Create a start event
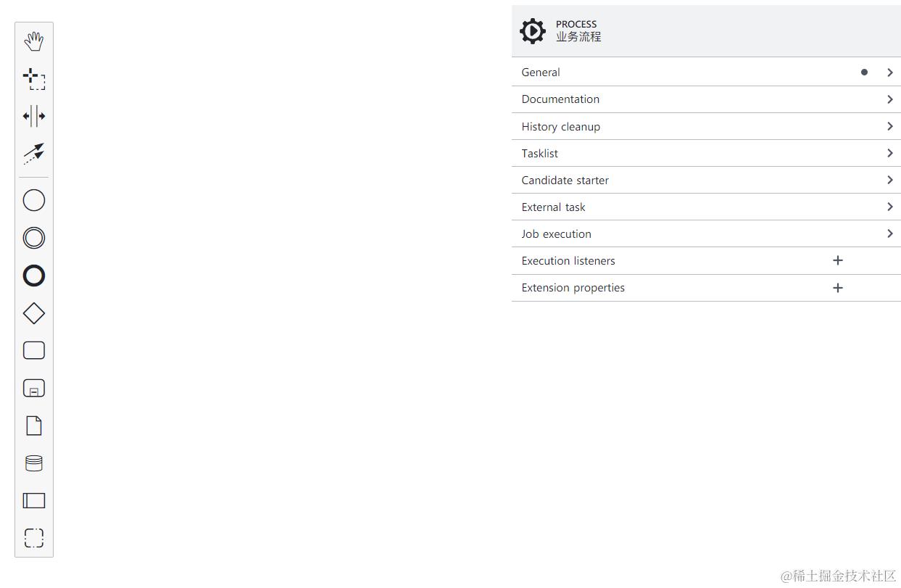Screen dimensions: 901x588 [x=34, y=200]
